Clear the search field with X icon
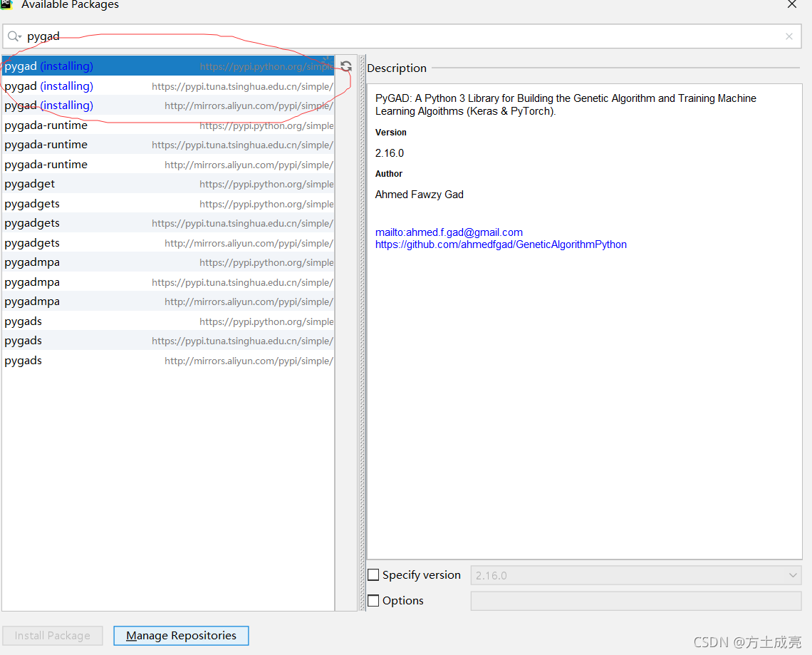The width and height of the screenshot is (812, 655). [788, 36]
